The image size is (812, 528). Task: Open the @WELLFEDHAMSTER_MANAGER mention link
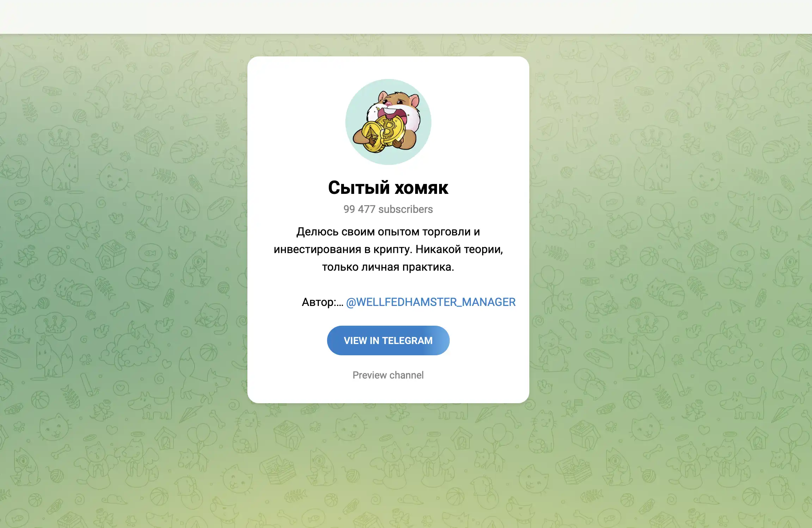[431, 302]
